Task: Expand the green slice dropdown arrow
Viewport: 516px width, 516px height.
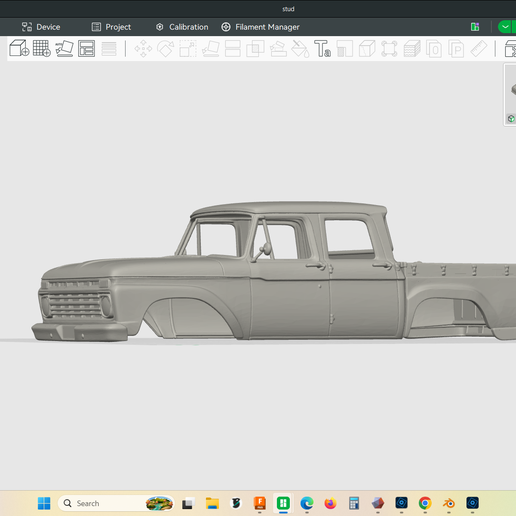Action: pos(505,27)
